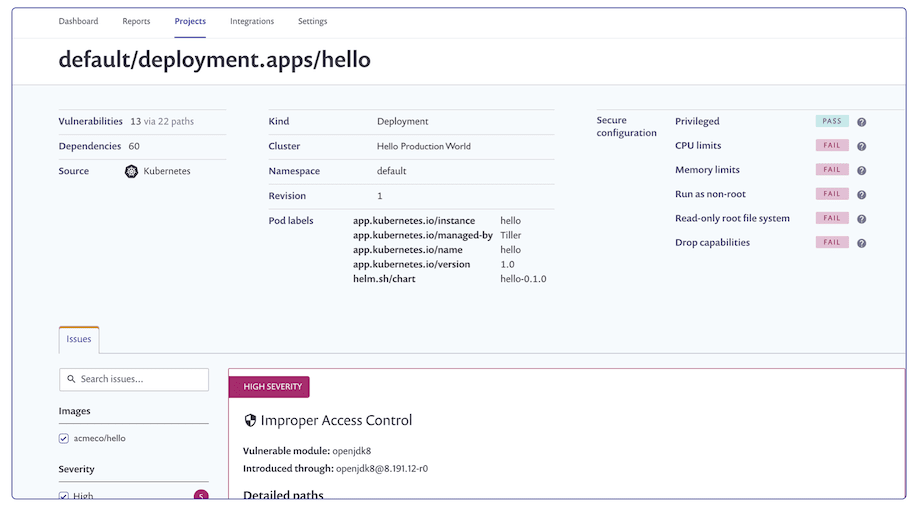Click the PASS badge for Privileged

832,121
